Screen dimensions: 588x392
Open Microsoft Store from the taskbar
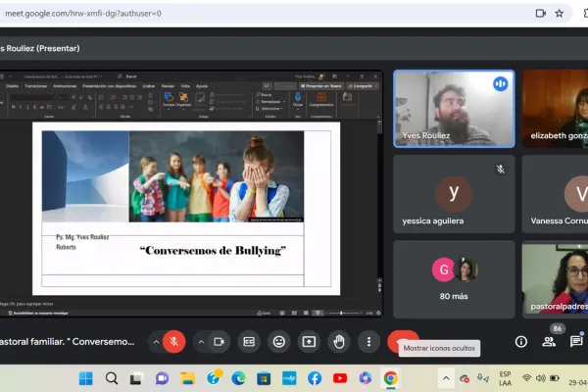click(x=264, y=378)
